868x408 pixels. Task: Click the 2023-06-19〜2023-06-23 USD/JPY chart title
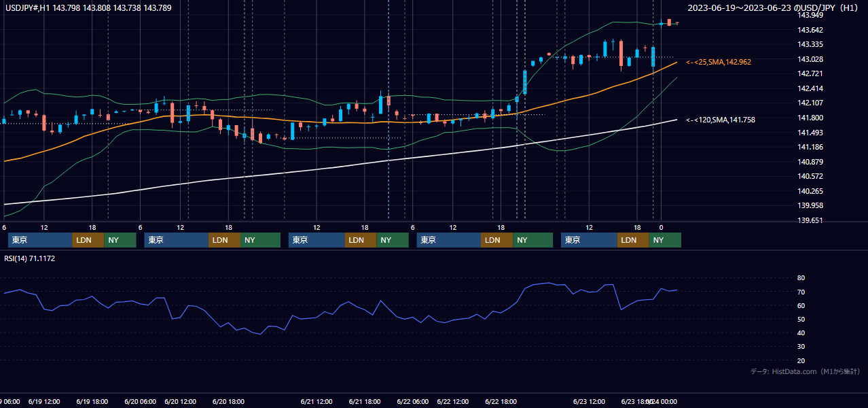coord(774,7)
